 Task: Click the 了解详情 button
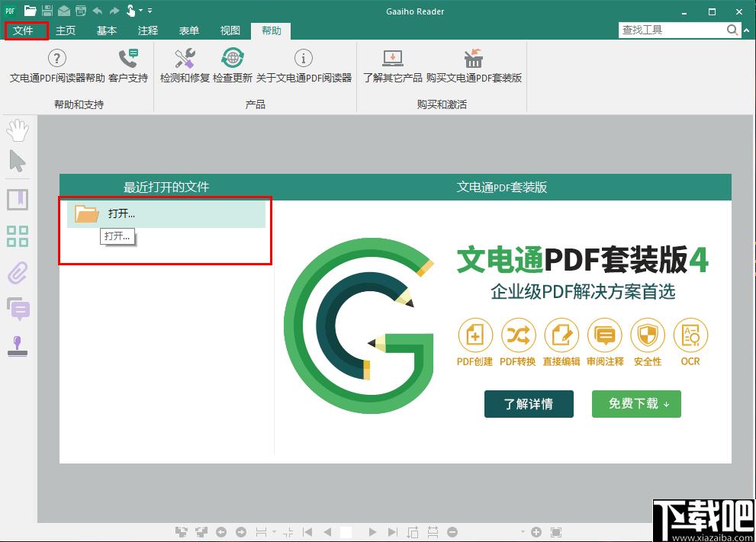pos(529,404)
